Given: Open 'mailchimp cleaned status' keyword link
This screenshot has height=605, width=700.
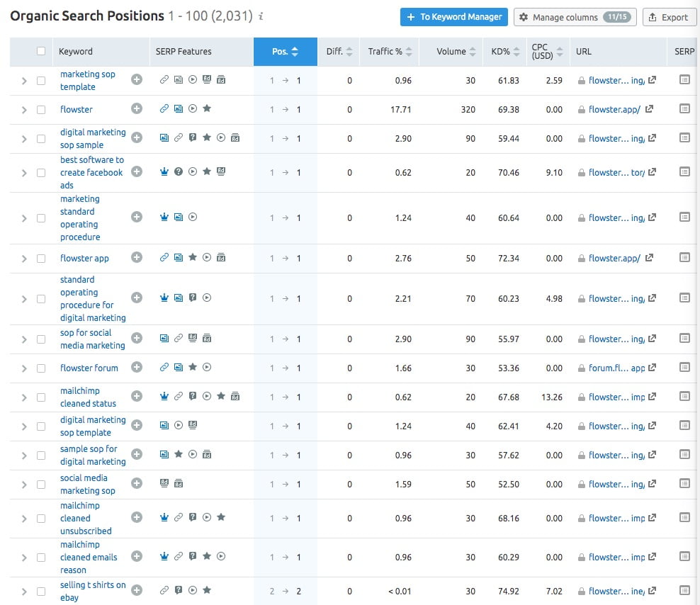Looking at the screenshot, I should tap(88, 397).
